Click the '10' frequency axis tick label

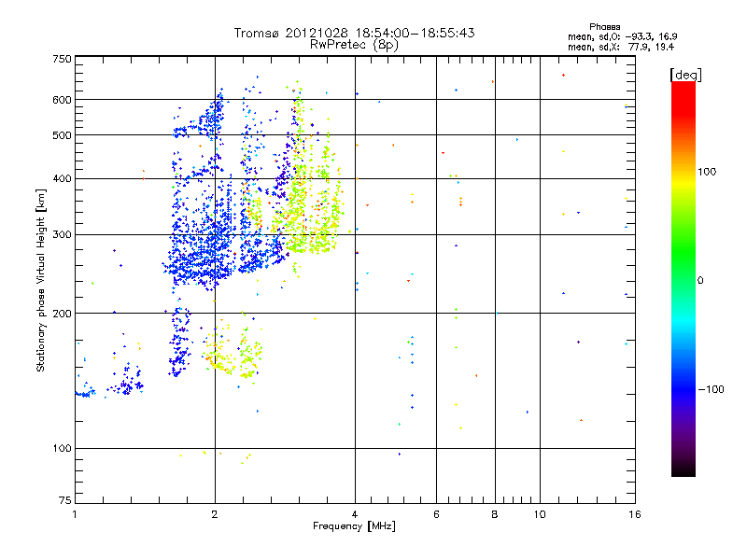[x=540, y=514]
